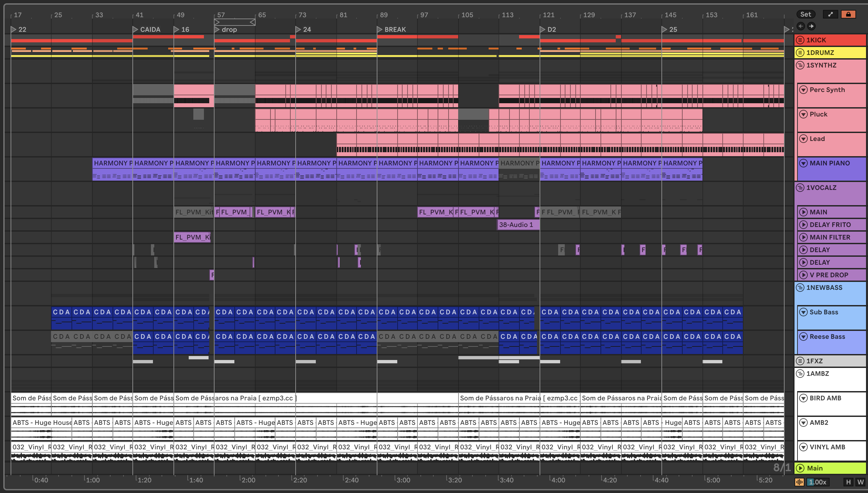Viewport: 868px width, 493px height.
Task: Click the Set locator button
Action: tap(805, 14)
